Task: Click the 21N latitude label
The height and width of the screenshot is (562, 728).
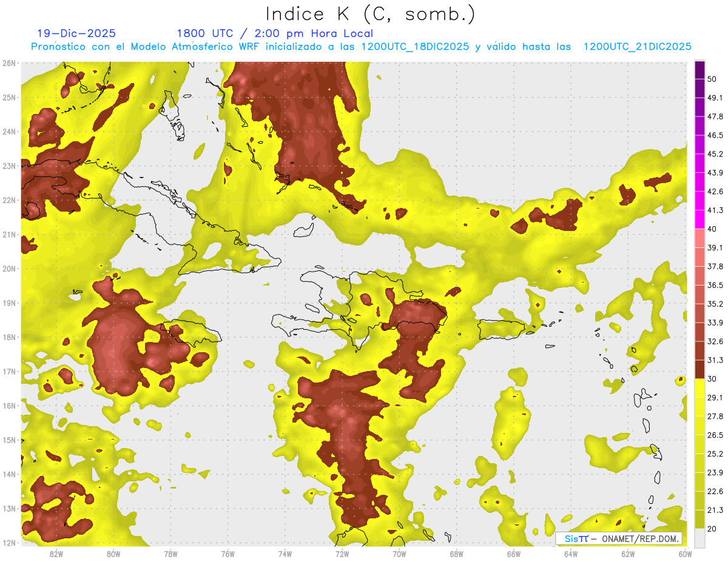Action: [x=9, y=235]
